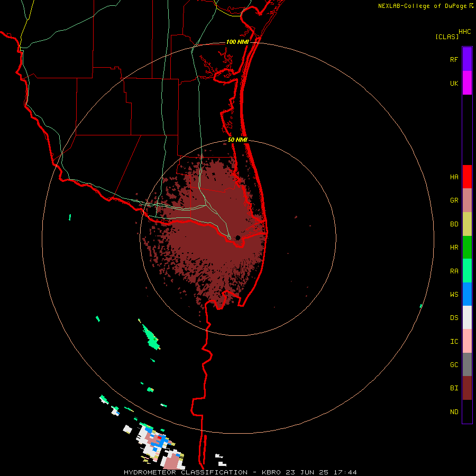Select the BD yellow legend block

point(467,224)
